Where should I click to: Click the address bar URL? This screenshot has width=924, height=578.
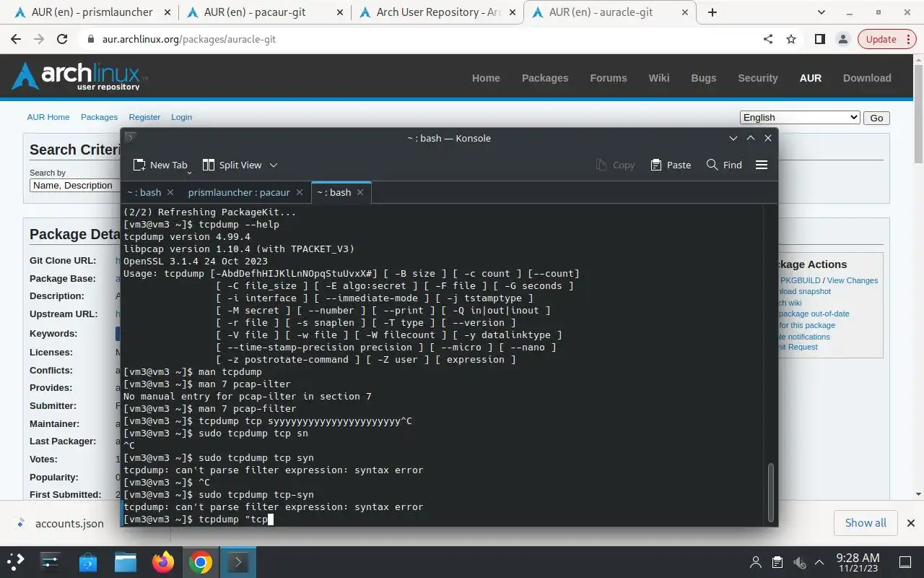(x=189, y=39)
